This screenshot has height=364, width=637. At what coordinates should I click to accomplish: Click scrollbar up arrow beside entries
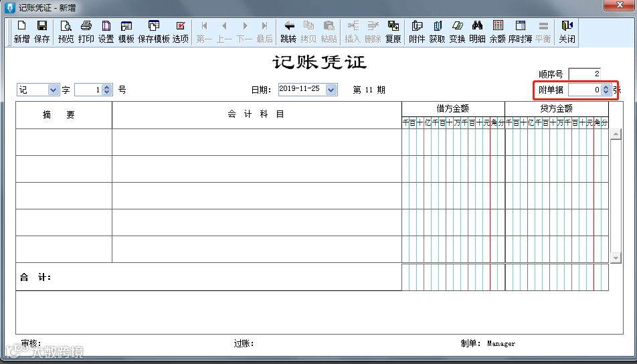pos(616,134)
